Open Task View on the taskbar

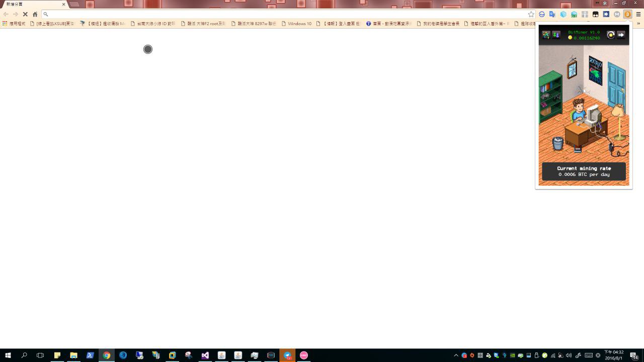[x=40, y=355]
